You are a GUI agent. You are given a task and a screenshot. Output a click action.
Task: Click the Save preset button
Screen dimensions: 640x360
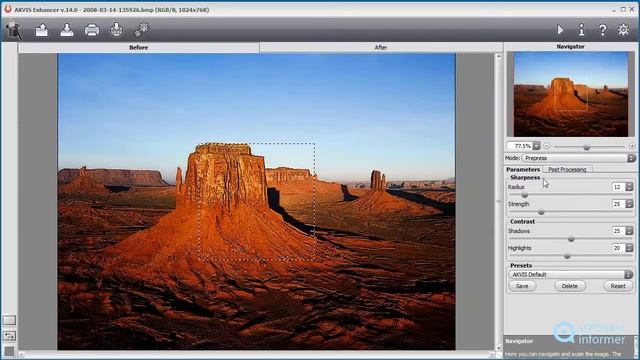click(522, 286)
